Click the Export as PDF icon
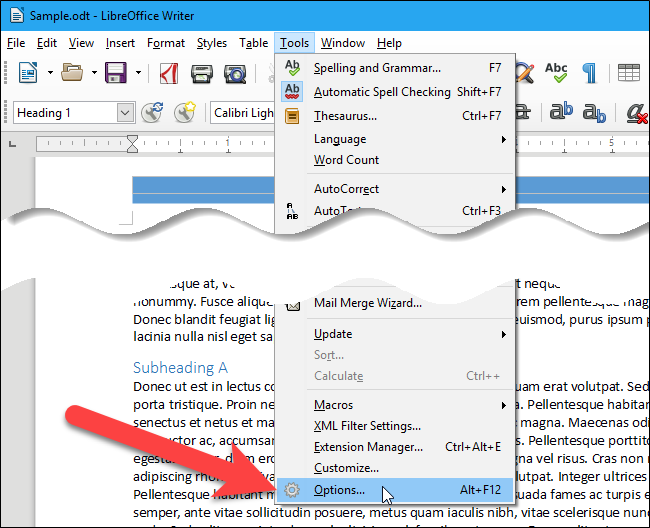The width and height of the screenshot is (650, 528). point(169,73)
